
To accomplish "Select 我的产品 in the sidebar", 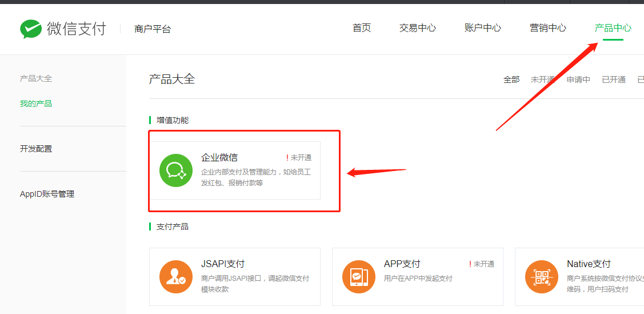I will pyautogui.click(x=36, y=104).
